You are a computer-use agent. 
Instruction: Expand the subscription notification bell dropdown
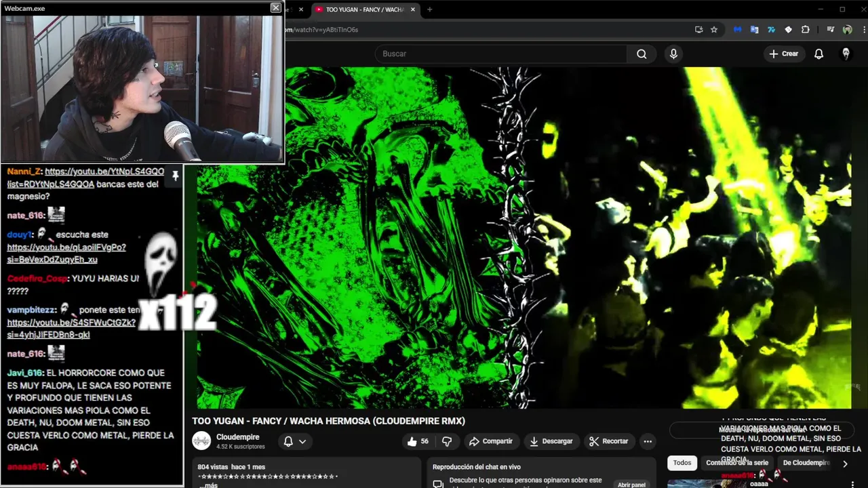[294, 441]
